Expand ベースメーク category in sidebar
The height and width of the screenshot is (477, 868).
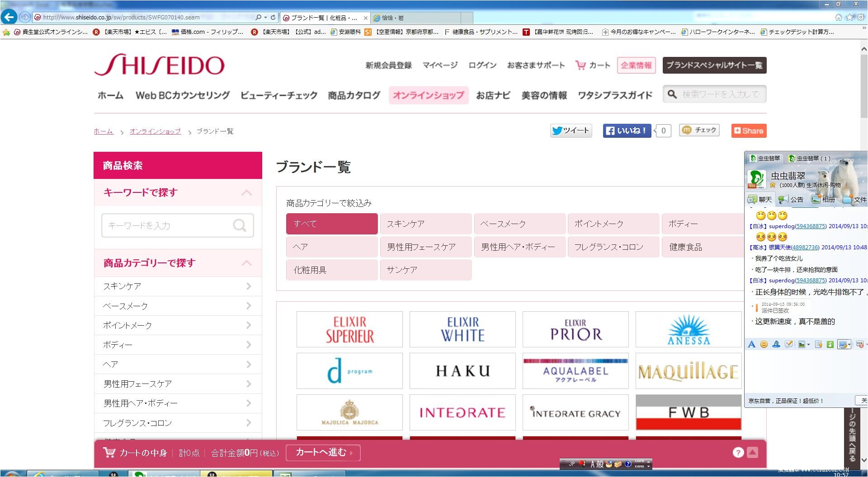[x=178, y=306]
